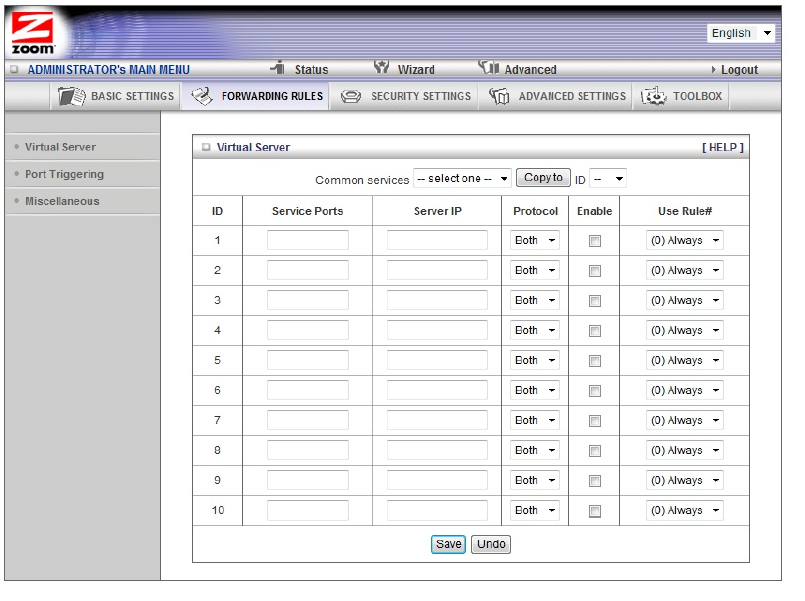Open Use Rule# dropdown for ID 8
This screenshot has height=601, width=805.
pos(684,451)
